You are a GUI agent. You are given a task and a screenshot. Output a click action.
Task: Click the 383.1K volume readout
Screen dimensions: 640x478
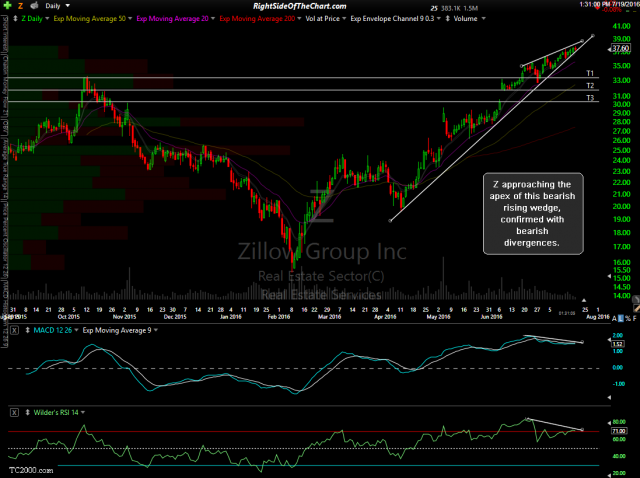coord(450,8)
